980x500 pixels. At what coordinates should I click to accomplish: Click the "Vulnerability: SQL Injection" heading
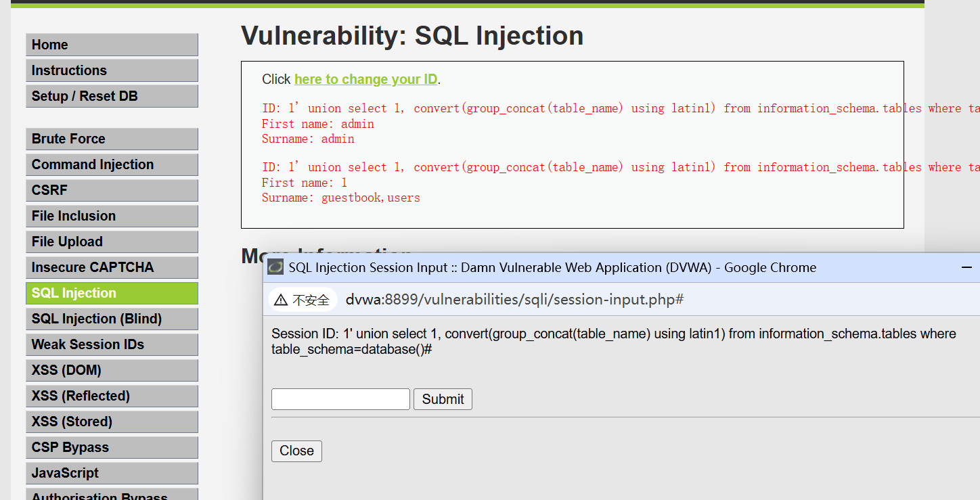click(412, 36)
